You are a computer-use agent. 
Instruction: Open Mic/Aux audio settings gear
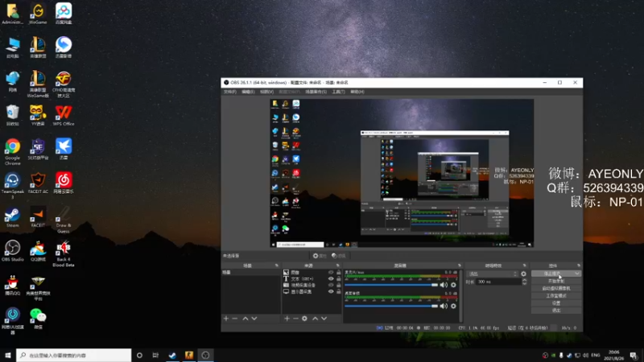point(453,285)
